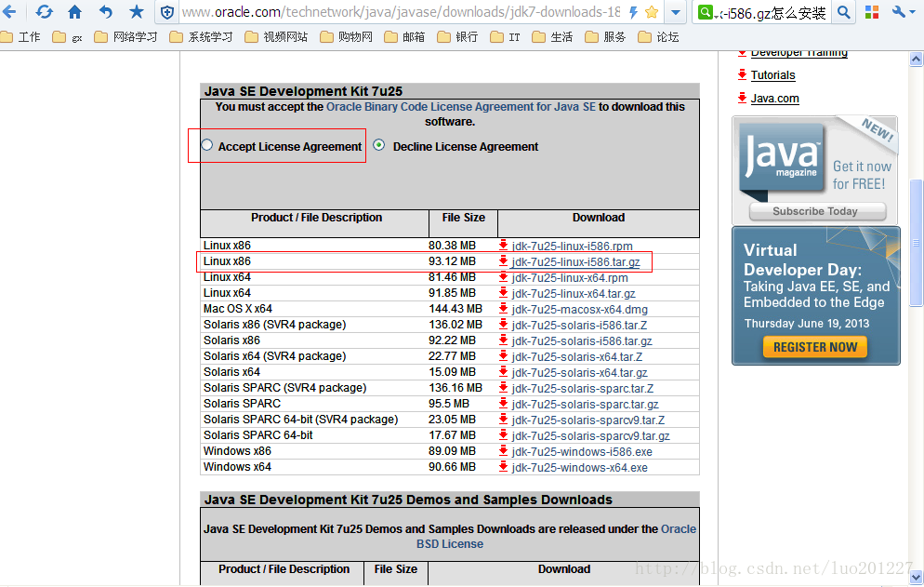Download jdk-7u25-solaris-i586.tar.gz
The height and width of the screenshot is (587, 924).
[x=582, y=341]
